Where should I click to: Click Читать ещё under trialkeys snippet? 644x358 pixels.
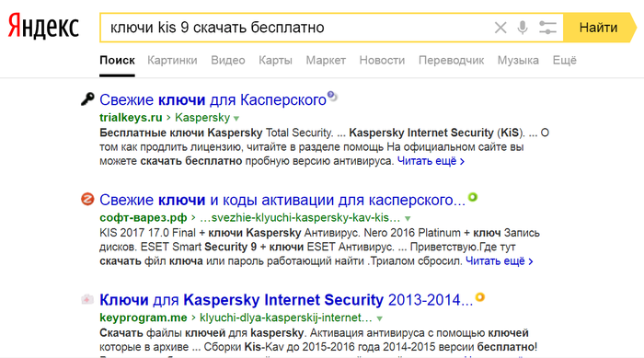click(431, 161)
